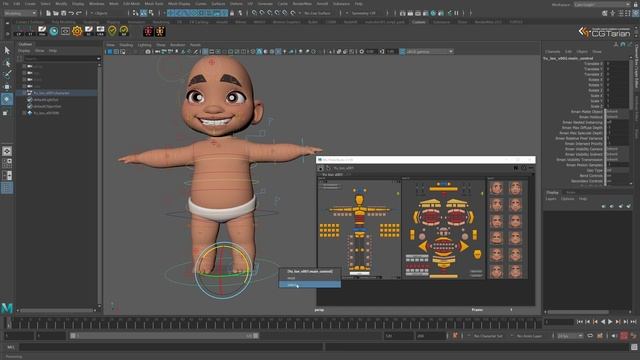Open the Shading menu in viewport panel
The width and height of the screenshot is (640, 360).
(x=126, y=45)
